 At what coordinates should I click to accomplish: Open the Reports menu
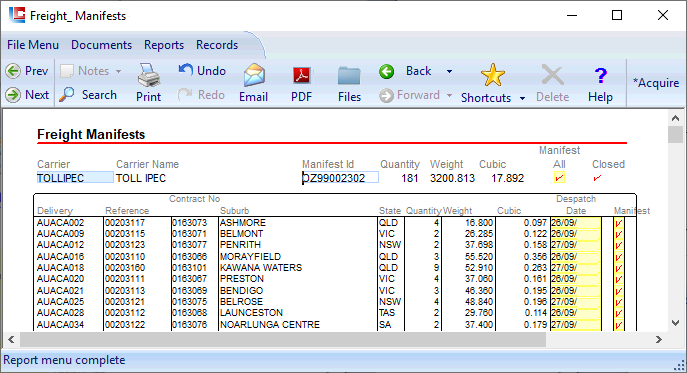[x=164, y=45]
